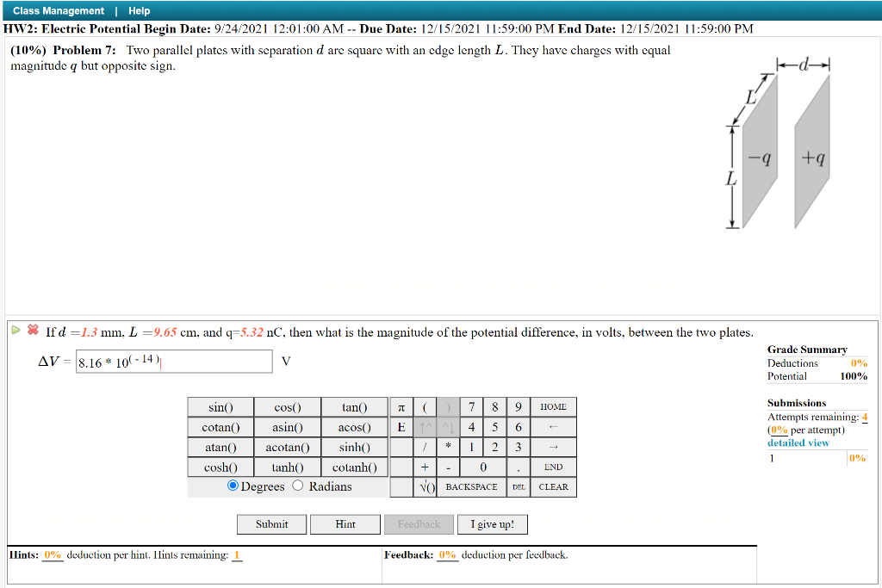This screenshot has height=588, width=882.
Task: Insert the acotan() function
Action: click(x=288, y=448)
